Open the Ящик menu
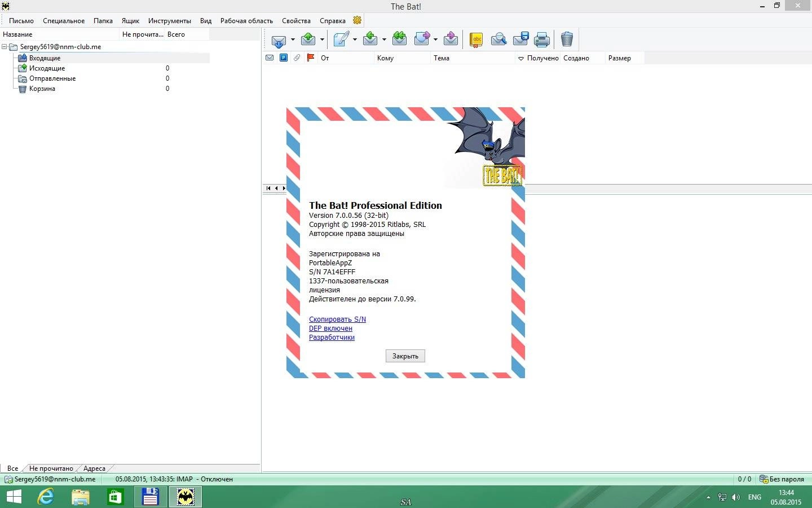The height and width of the screenshot is (508, 812). tap(130, 21)
